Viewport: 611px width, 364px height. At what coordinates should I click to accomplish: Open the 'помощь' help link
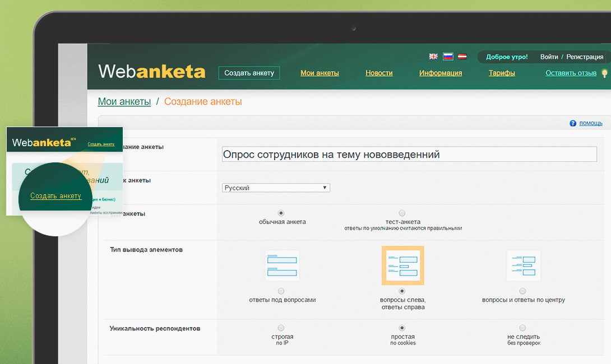[x=591, y=123]
